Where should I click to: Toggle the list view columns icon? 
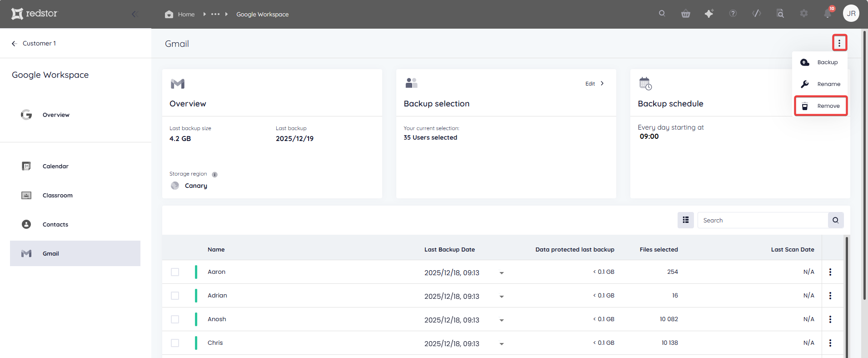(x=685, y=220)
